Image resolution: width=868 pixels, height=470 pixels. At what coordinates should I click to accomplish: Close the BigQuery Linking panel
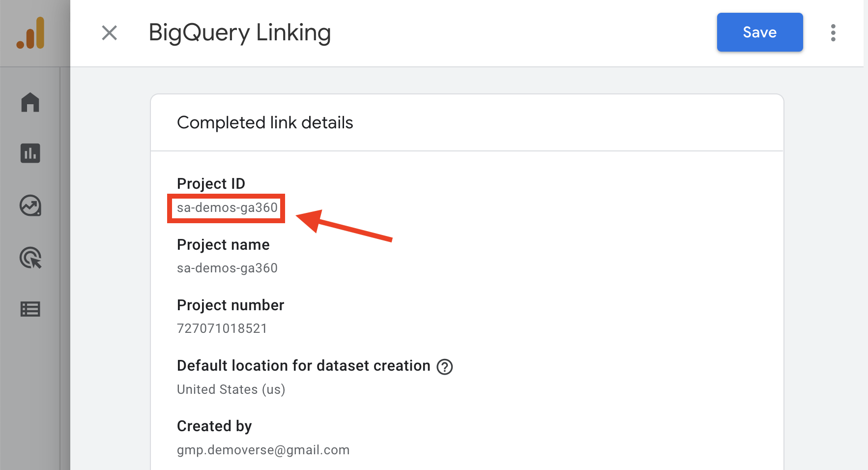(109, 33)
